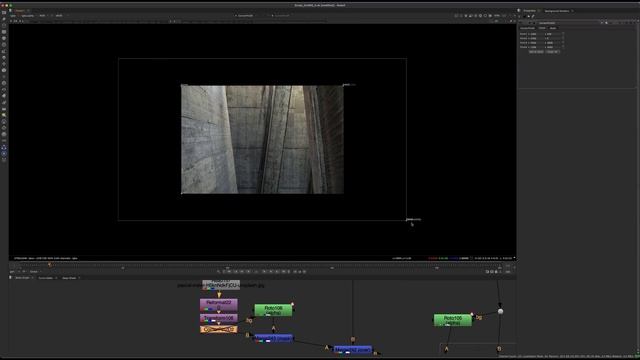Open the Node tab in the properties panel
Viewport: 640px width, 360px height.
tap(553, 28)
